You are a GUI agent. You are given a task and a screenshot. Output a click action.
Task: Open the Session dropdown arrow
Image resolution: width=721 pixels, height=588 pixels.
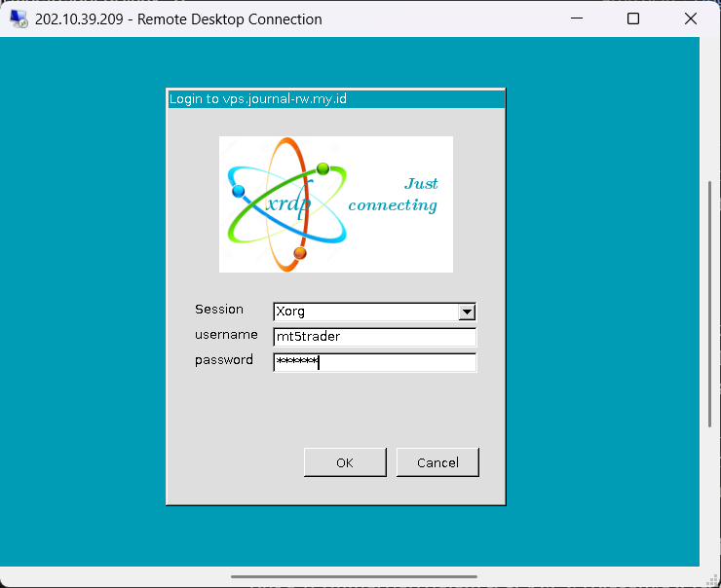pyautogui.click(x=467, y=312)
